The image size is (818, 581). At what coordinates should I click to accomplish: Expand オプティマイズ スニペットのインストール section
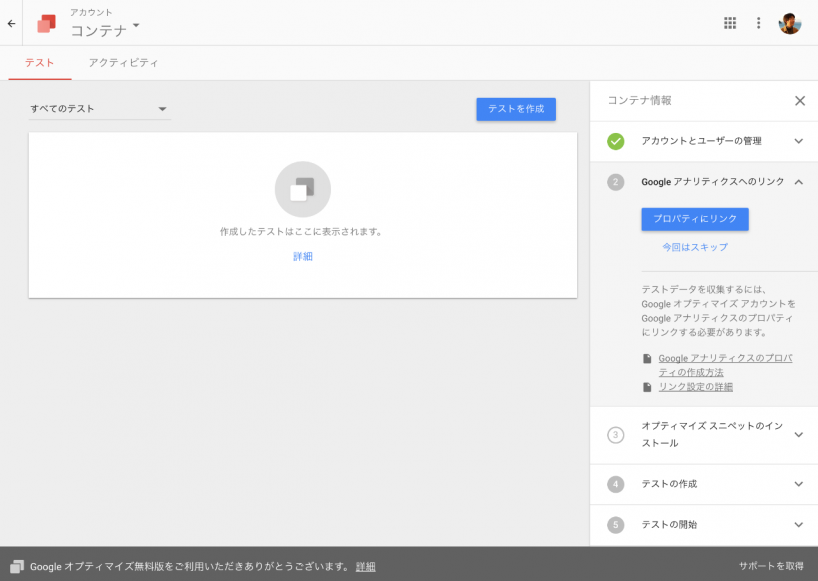(x=798, y=434)
